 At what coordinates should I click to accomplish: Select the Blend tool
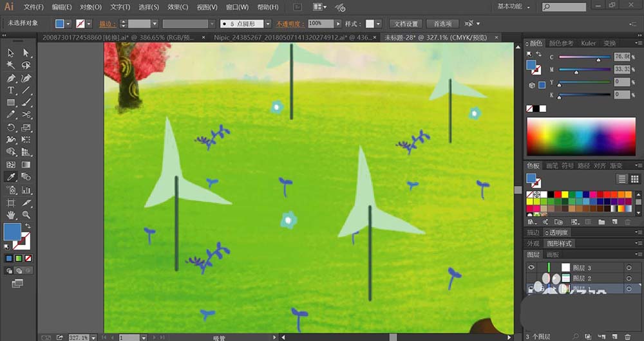tap(26, 177)
